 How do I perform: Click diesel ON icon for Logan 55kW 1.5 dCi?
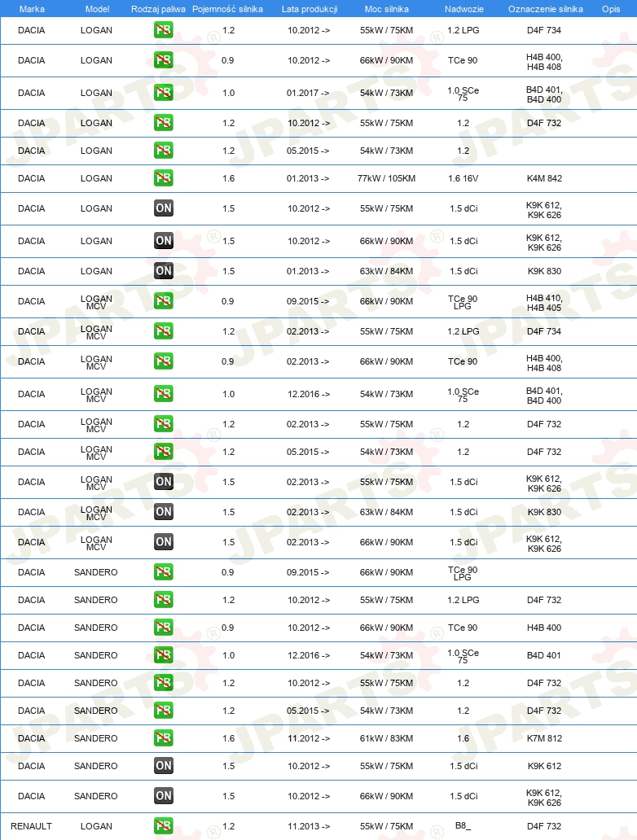164,208
